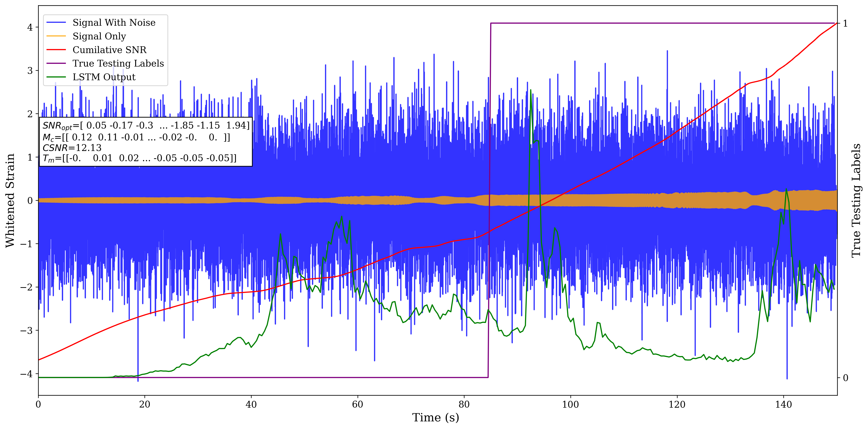868x429 pixels.
Task: Click the orange Signal Only legend line
Action: pyautogui.click(x=56, y=36)
